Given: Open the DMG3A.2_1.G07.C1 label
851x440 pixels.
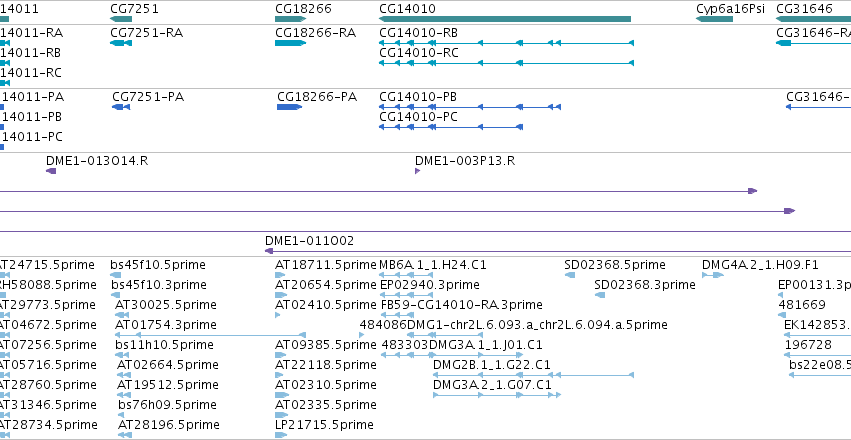Looking at the screenshot, I should click(492, 385).
